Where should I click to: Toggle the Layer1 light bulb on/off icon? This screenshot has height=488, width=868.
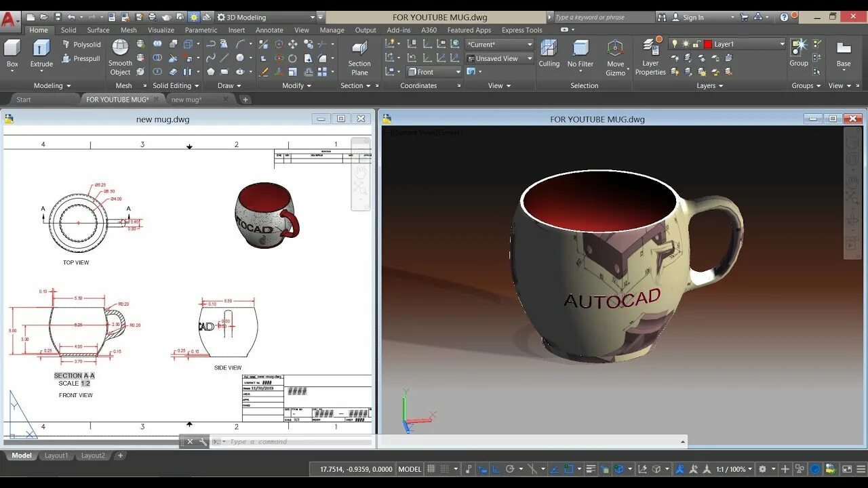[x=675, y=44]
